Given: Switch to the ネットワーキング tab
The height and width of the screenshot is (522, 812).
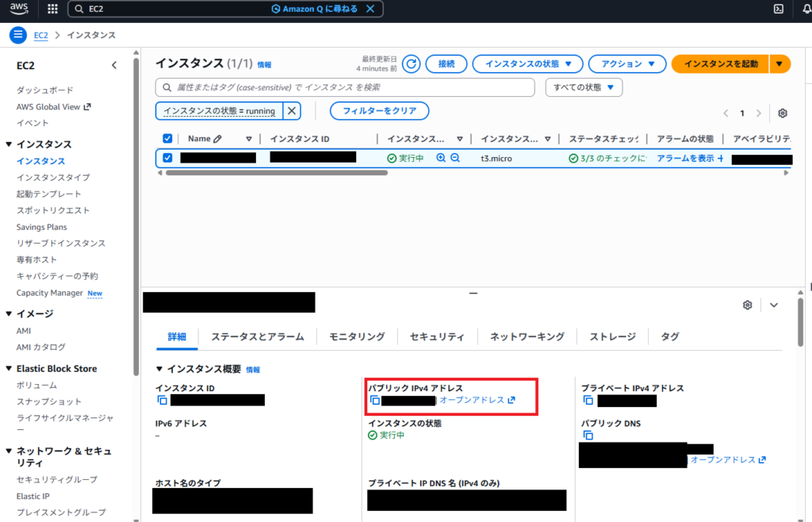Looking at the screenshot, I should pyautogui.click(x=527, y=336).
